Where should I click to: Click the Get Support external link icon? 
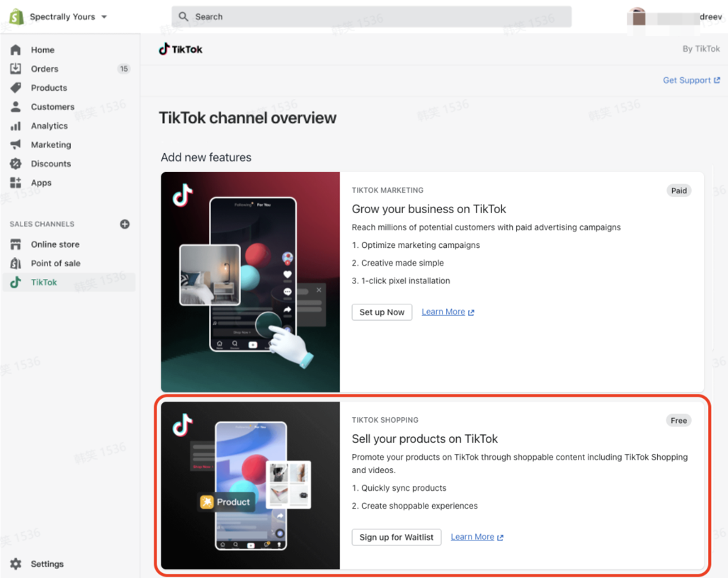pos(717,80)
